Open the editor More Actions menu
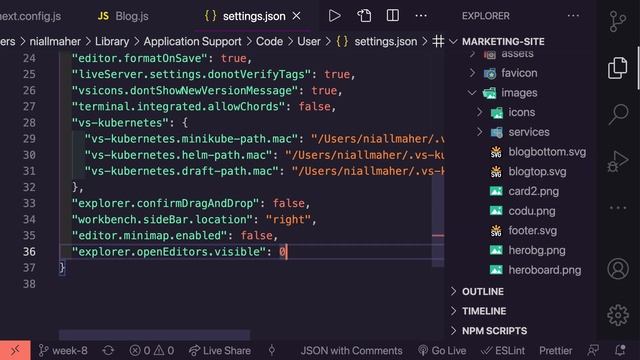The image size is (640, 360). pyautogui.click(x=421, y=16)
